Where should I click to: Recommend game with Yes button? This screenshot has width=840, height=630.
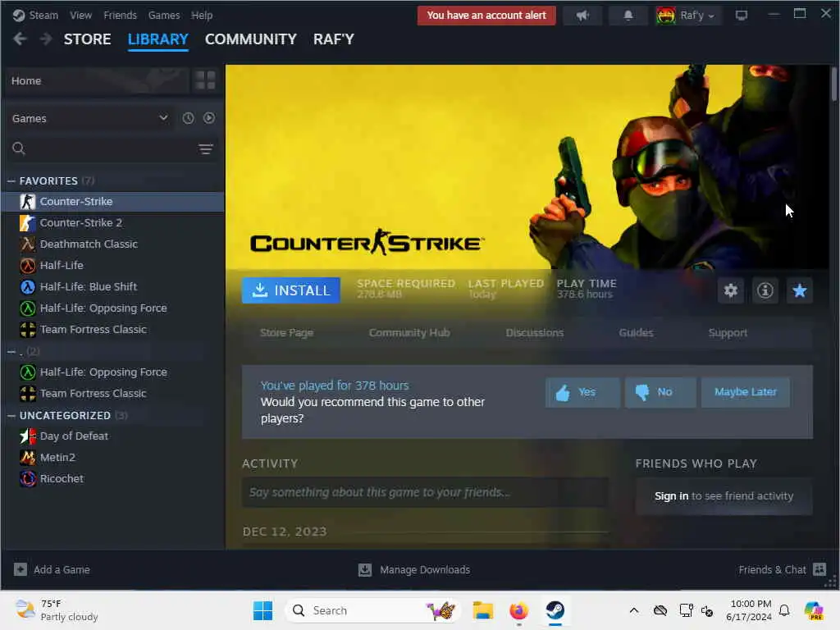[582, 393]
